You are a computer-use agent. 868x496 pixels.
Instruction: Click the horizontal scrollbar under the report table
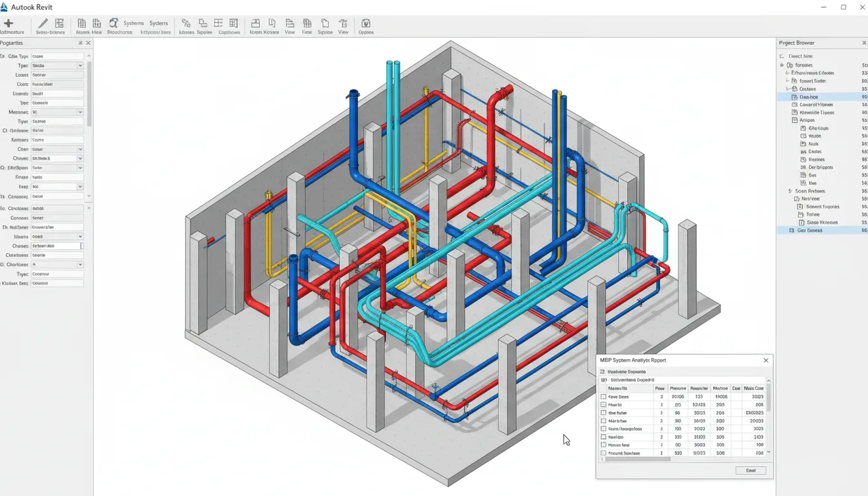click(637, 459)
